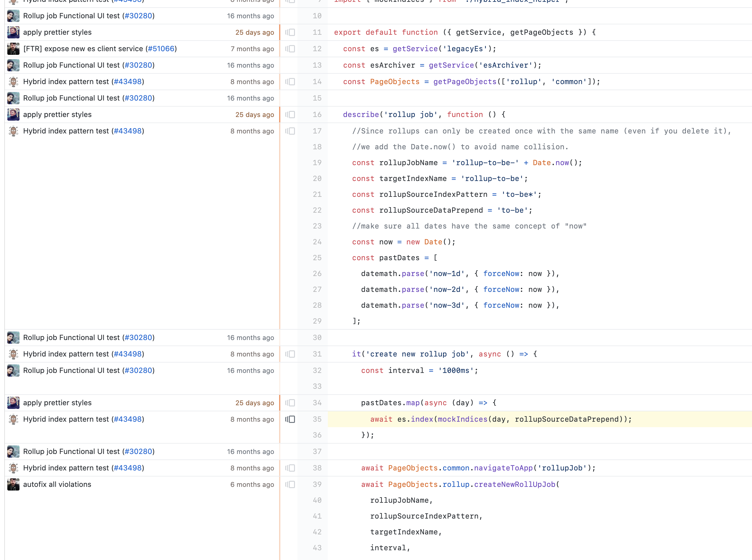View blame prior to change on line 12
This screenshot has width=752, height=560.
(x=290, y=49)
